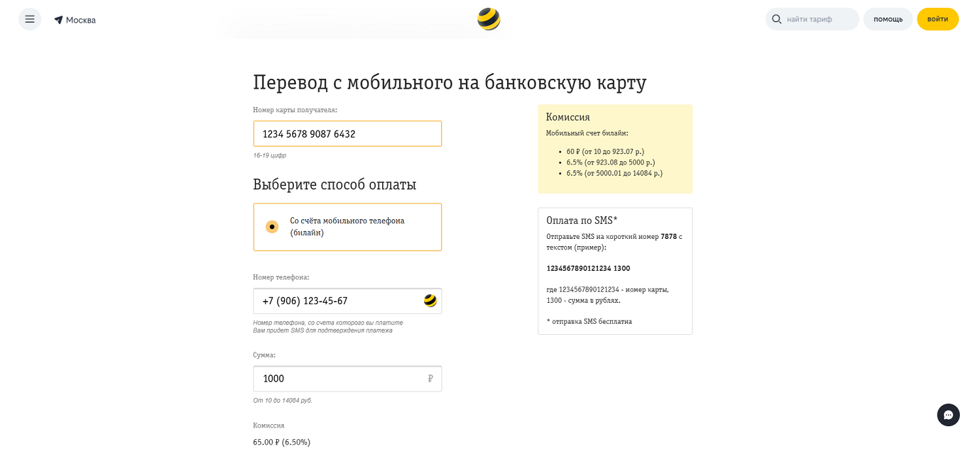Viewport: 980px width, 451px height.
Task: Open the Москва region selector
Action: tap(81, 20)
